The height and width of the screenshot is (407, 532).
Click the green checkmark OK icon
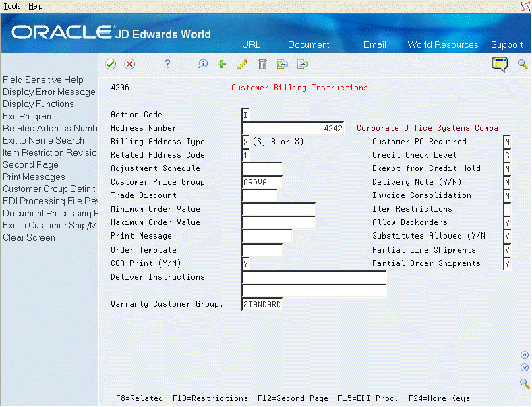coord(111,64)
